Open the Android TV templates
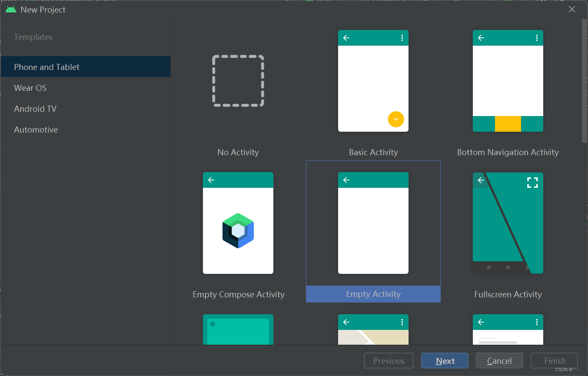Viewport: 588px width, 376px height. [35, 108]
